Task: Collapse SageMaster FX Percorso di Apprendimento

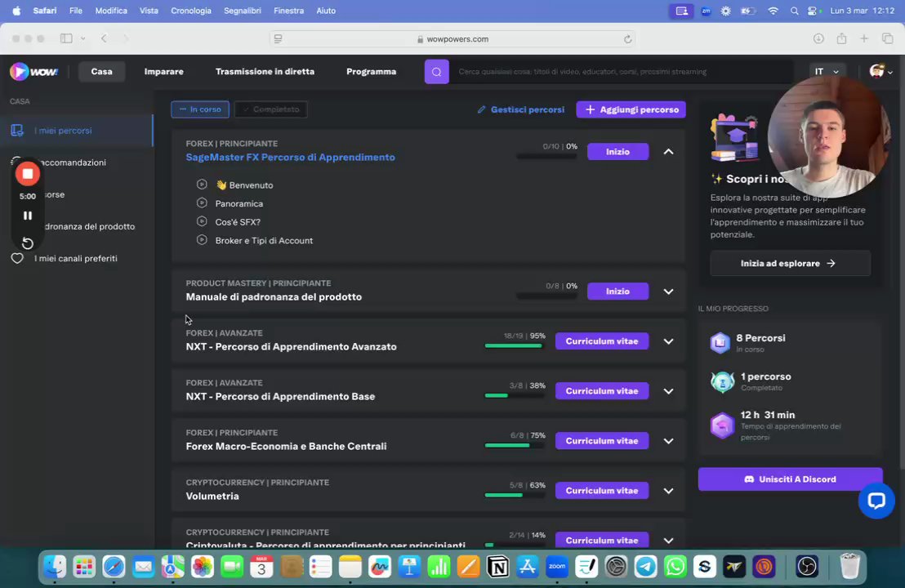Action: 668,152
